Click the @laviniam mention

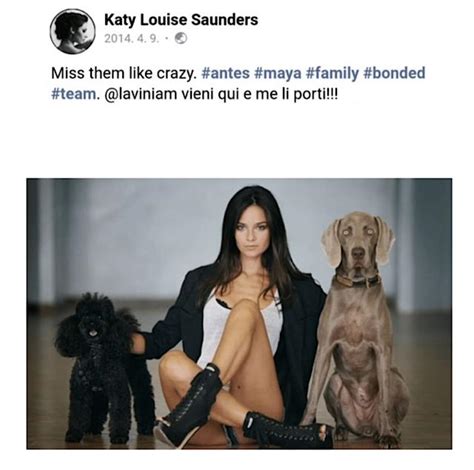pos(141,94)
